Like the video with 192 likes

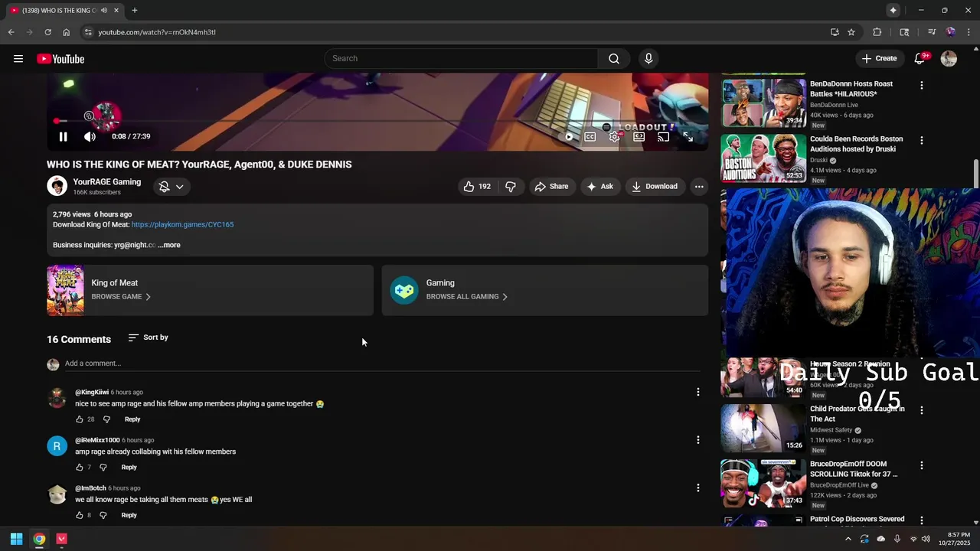coord(476,187)
